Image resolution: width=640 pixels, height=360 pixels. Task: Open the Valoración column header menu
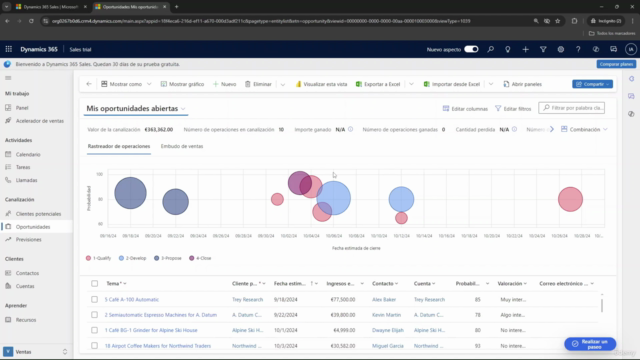point(512,283)
